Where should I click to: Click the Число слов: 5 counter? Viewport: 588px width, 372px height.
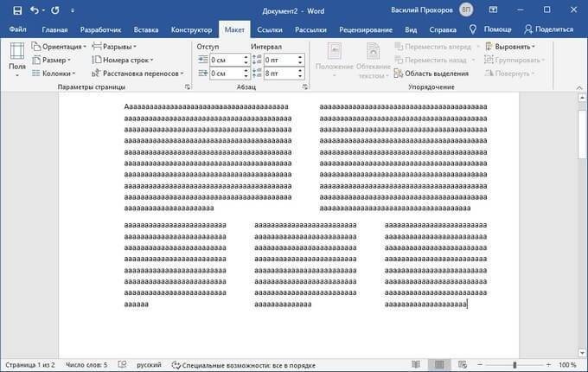click(86, 365)
